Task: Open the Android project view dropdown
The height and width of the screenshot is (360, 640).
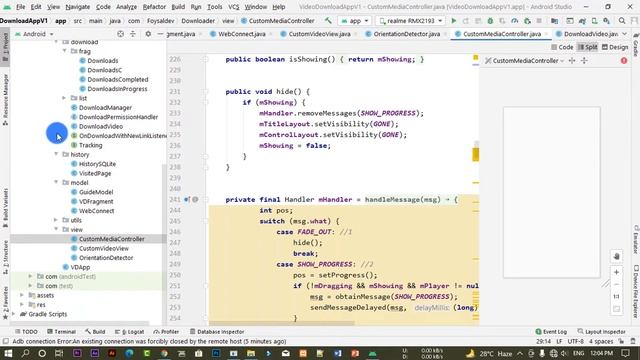Action: click(34, 34)
